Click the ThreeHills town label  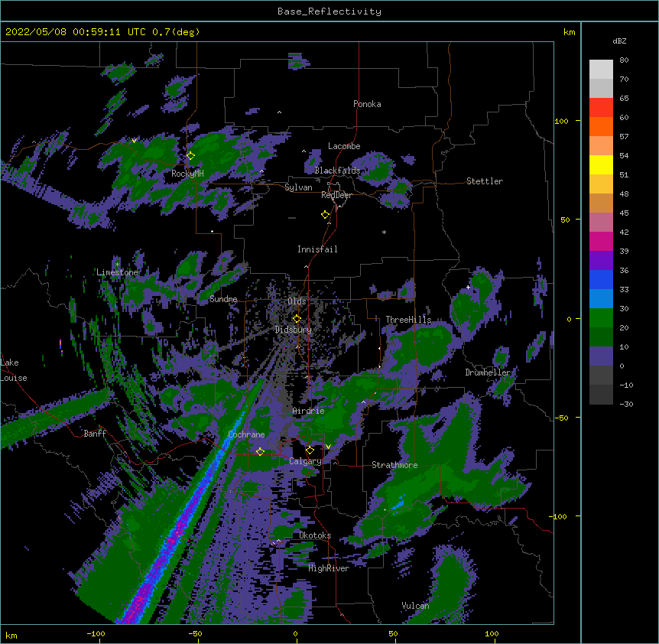(x=408, y=320)
